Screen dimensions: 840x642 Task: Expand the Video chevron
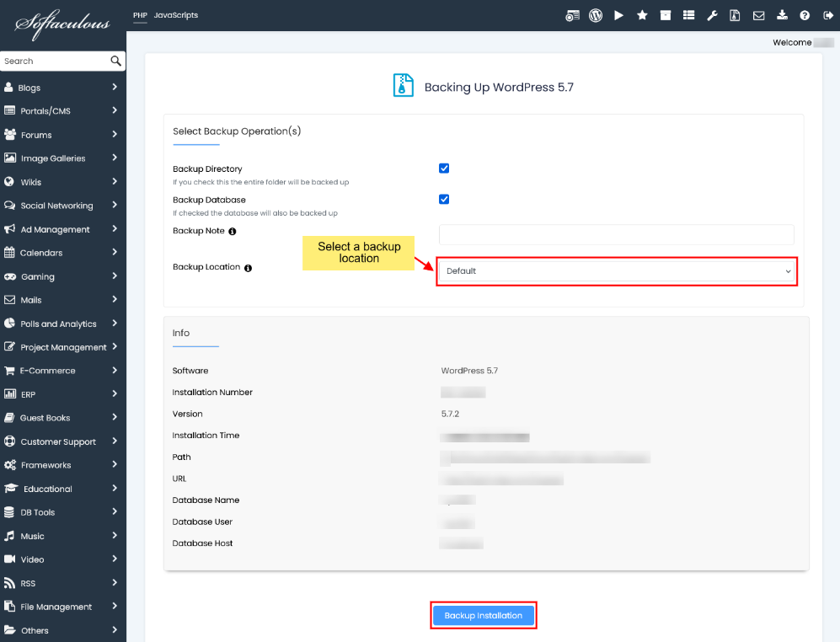(115, 559)
